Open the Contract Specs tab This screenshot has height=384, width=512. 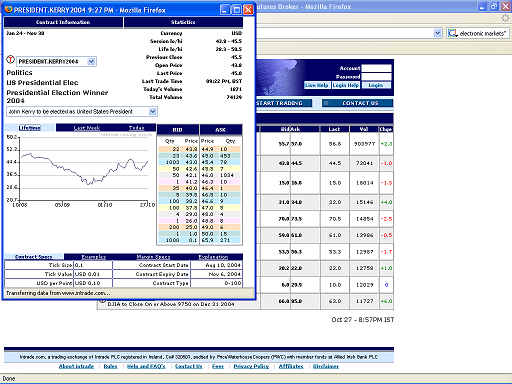tap(34, 257)
